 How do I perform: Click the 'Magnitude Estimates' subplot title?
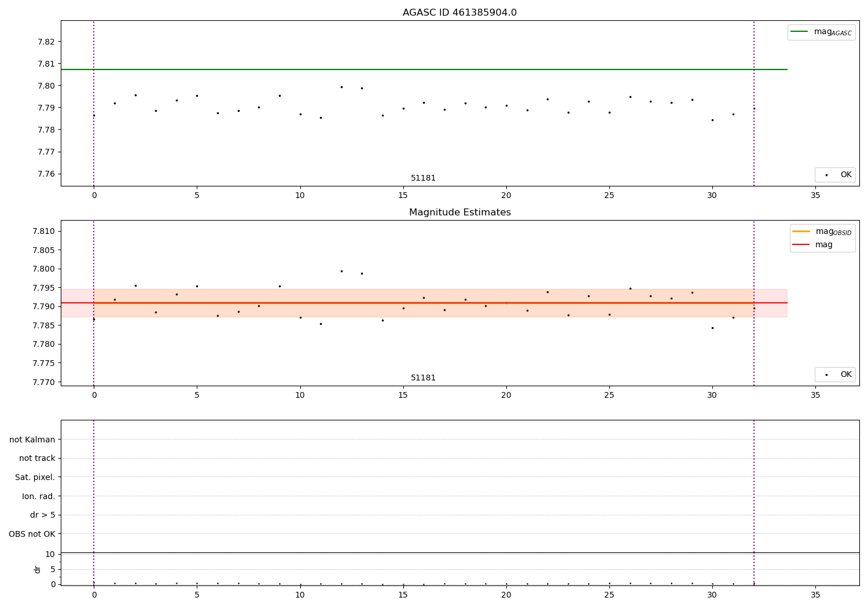(x=459, y=213)
